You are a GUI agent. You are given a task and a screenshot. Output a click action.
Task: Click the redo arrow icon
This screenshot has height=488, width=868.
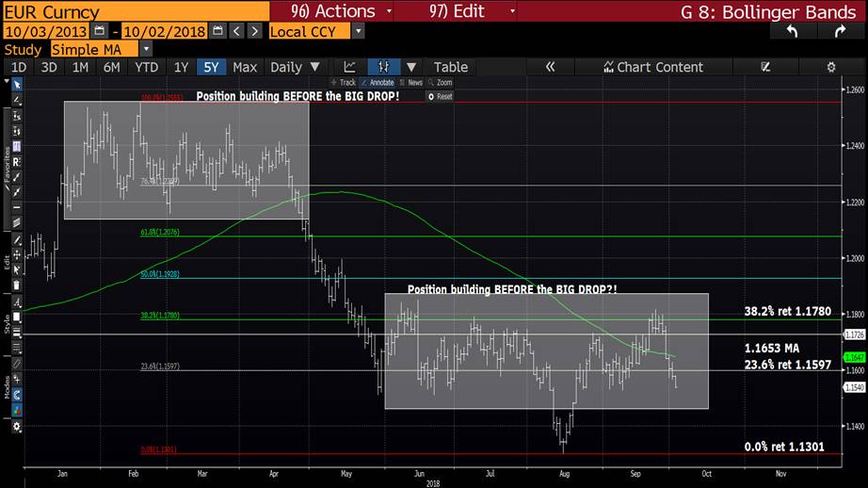839,31
